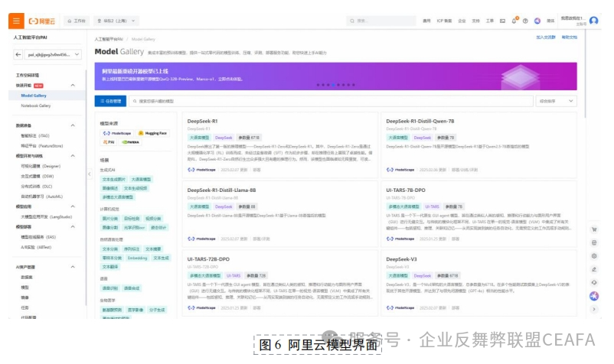Open the ICP 备案 header link
This screenshot has width=614, height=364.
click(444, 21)
